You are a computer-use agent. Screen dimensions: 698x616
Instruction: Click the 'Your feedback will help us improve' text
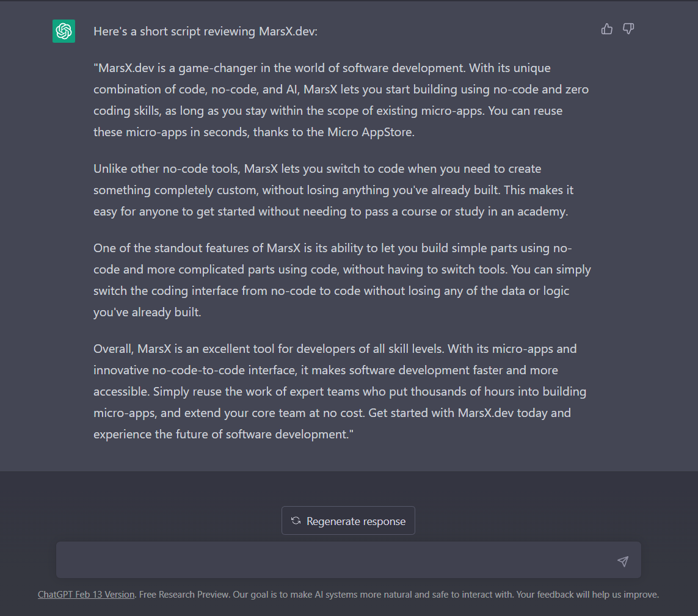pyautogui.click(x=588, y=594)
